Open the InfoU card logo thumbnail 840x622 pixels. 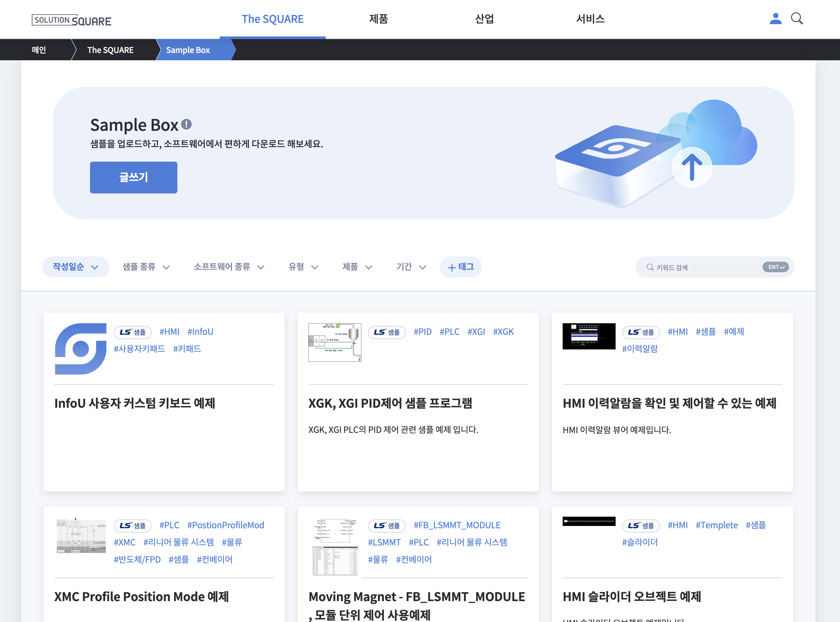point(80,349)
